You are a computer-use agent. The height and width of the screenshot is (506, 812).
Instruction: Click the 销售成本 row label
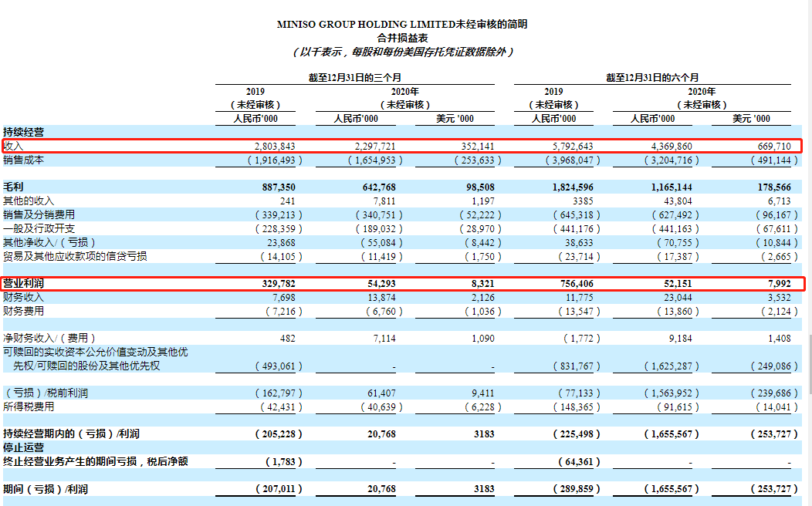(x=23, y=160)
